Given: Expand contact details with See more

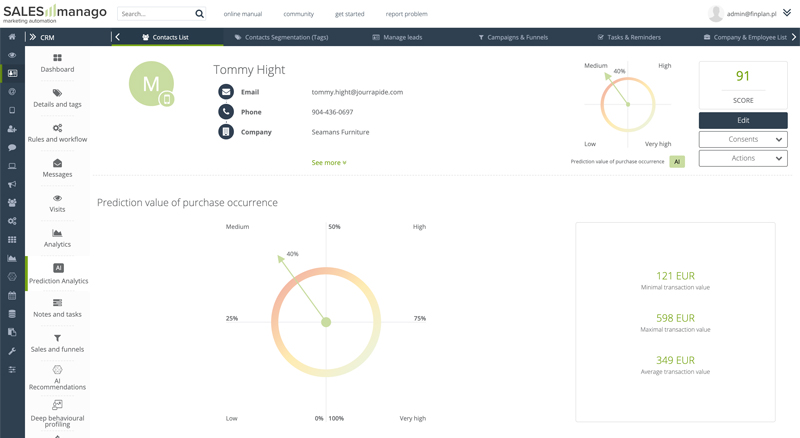Looking at the screenshot, I should click(329, 162).
